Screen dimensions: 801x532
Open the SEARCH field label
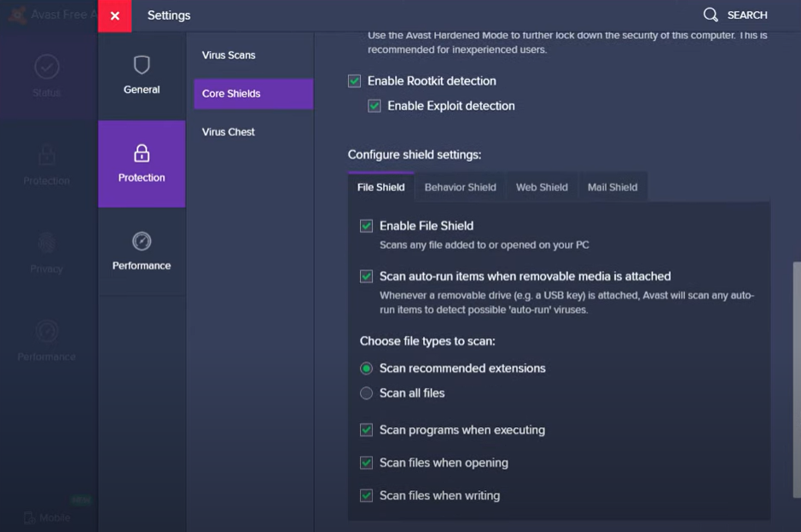747,15
